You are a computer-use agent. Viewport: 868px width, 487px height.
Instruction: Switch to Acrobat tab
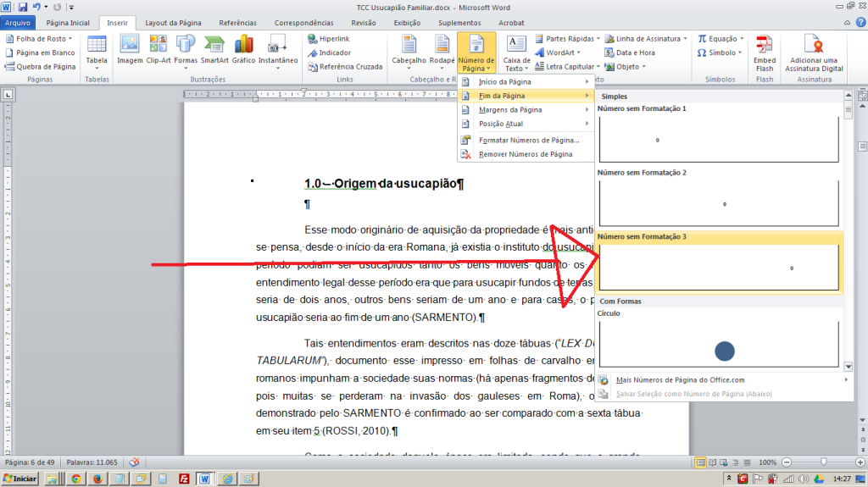[511, 23]
